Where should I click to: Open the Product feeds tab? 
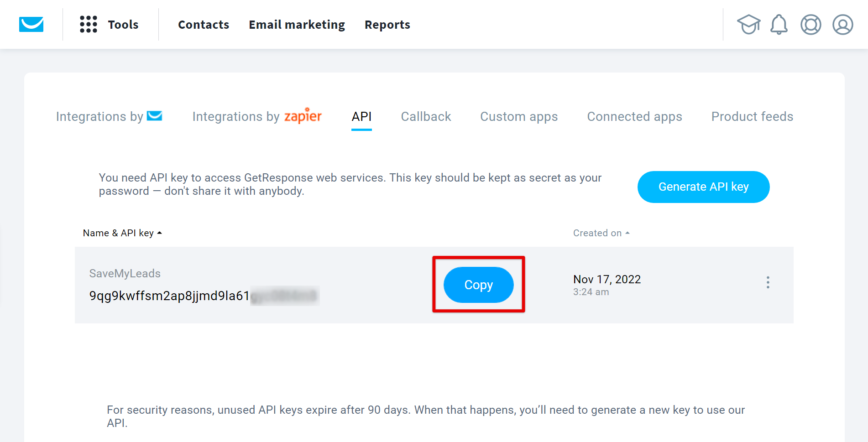pyautogui.click(x=752, y=116)
